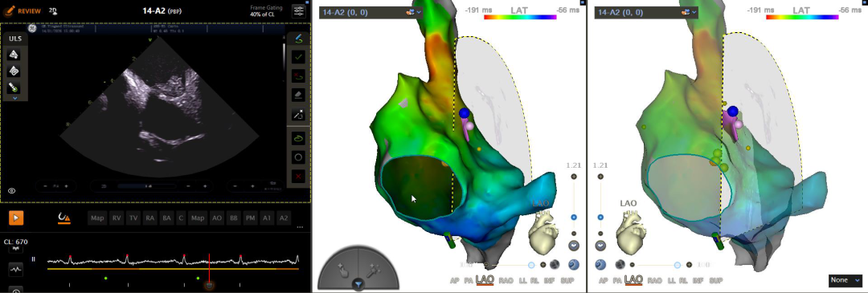
Task: Click the AO structure button
Action: click(x=216, y=218)
